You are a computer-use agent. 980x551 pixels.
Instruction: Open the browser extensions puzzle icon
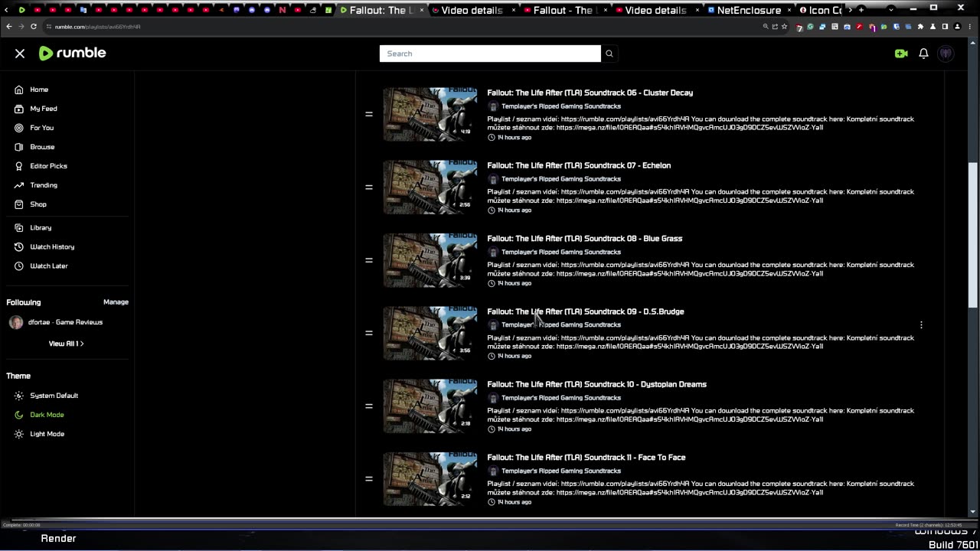click(920, 27)
